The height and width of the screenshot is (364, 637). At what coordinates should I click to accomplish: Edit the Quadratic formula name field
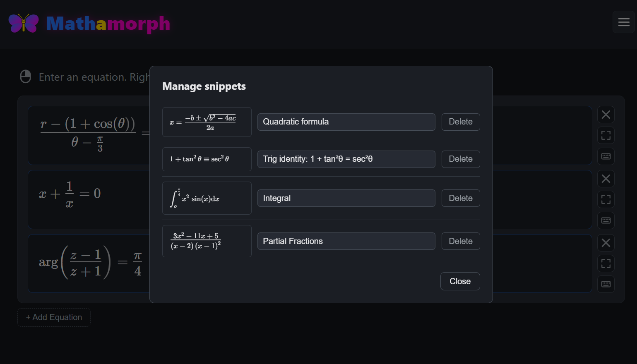click(346, 122)
